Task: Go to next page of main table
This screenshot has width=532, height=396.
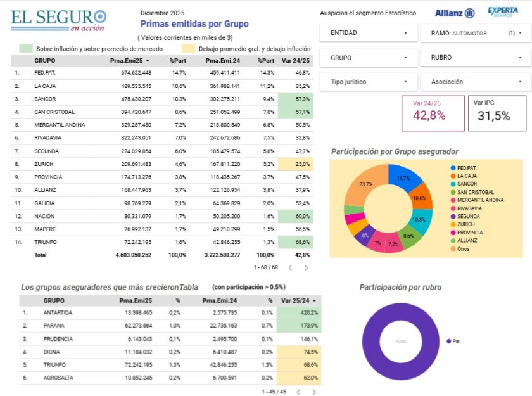Action: (307, 267)
